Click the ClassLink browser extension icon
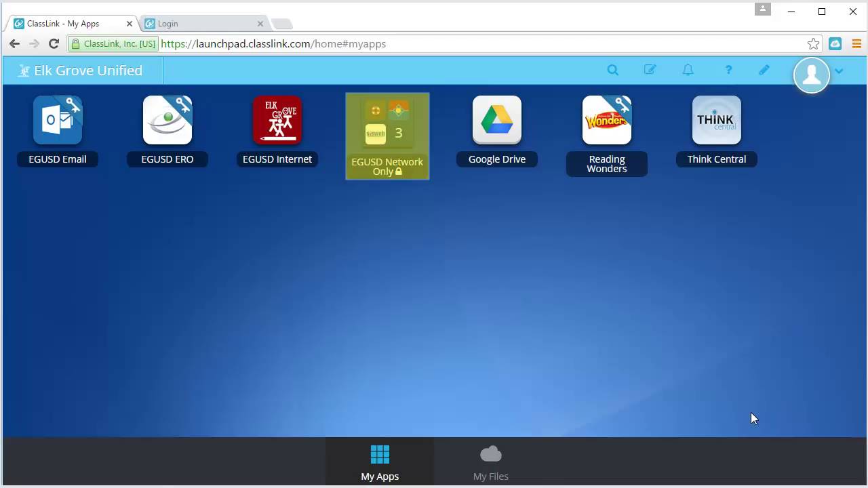868x488 pixels. point(835,43)
